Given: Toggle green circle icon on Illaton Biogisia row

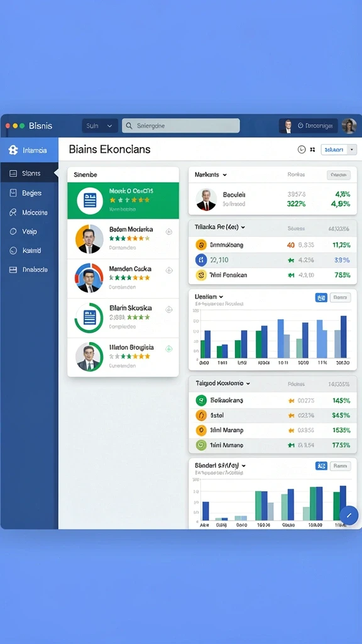Looking at the screenshot, I should (x=168, y=348).
